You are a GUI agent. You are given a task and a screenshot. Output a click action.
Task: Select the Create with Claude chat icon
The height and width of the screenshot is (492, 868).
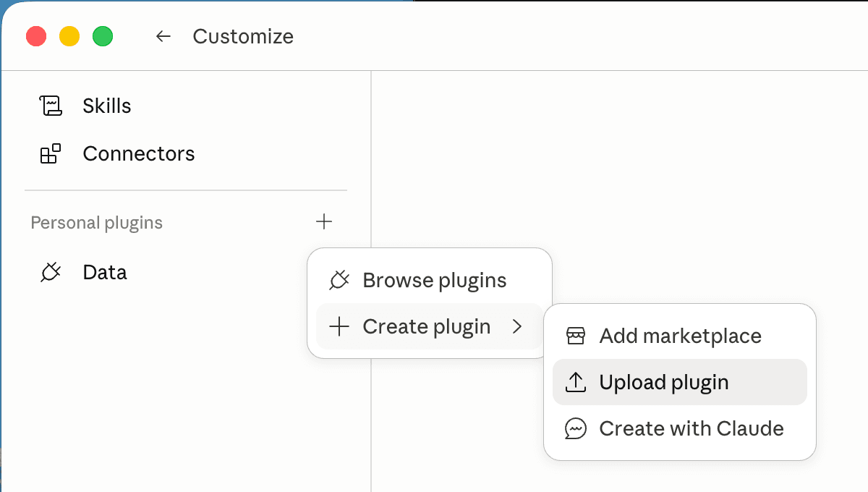click(x=575, y=428)
